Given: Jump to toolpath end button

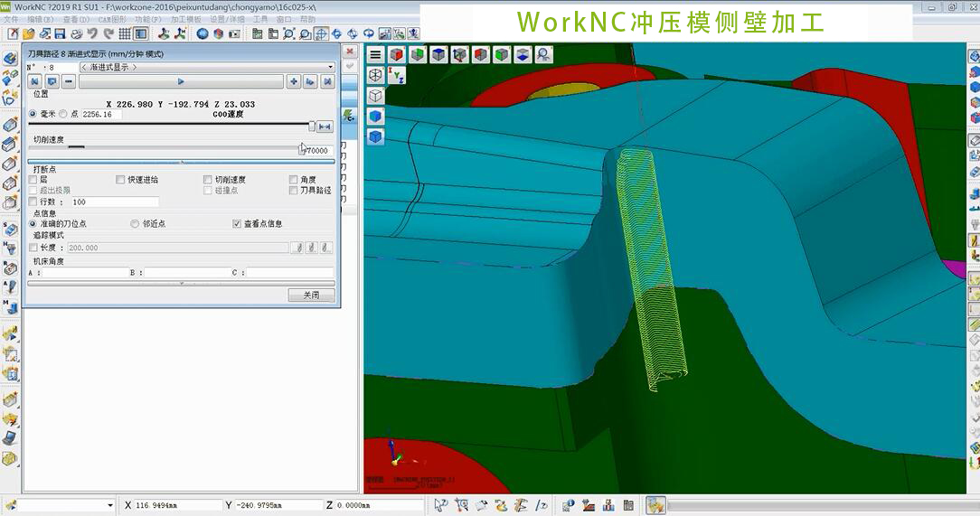Looking at the screenshot, I should click(327, 81).
